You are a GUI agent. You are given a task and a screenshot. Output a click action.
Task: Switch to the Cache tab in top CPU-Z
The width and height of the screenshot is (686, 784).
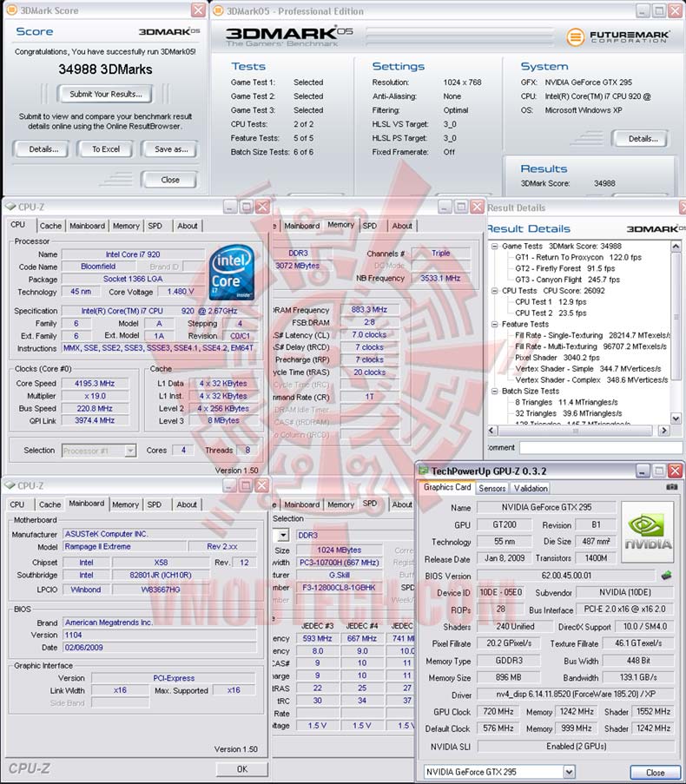[50, 226]
